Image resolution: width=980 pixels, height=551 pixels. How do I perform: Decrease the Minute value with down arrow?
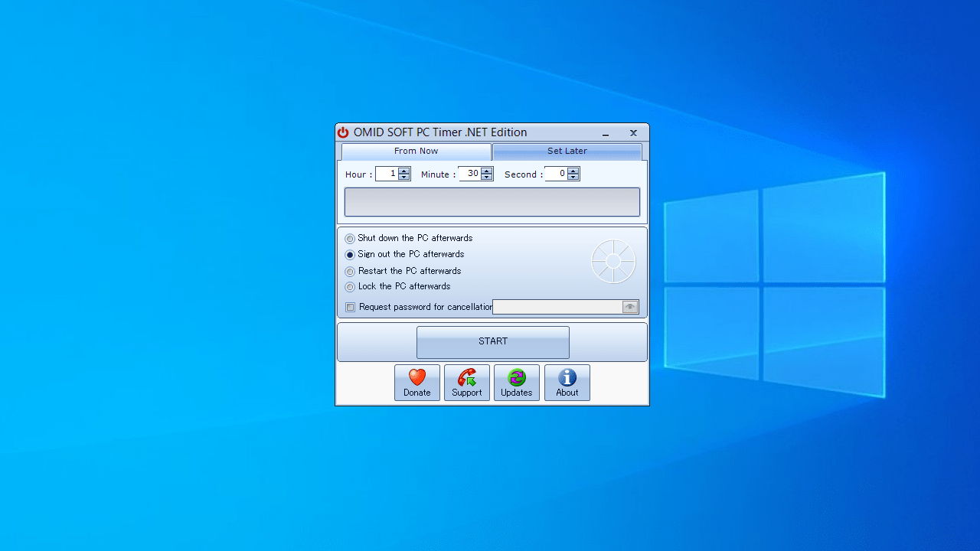[x=486, y=177]
